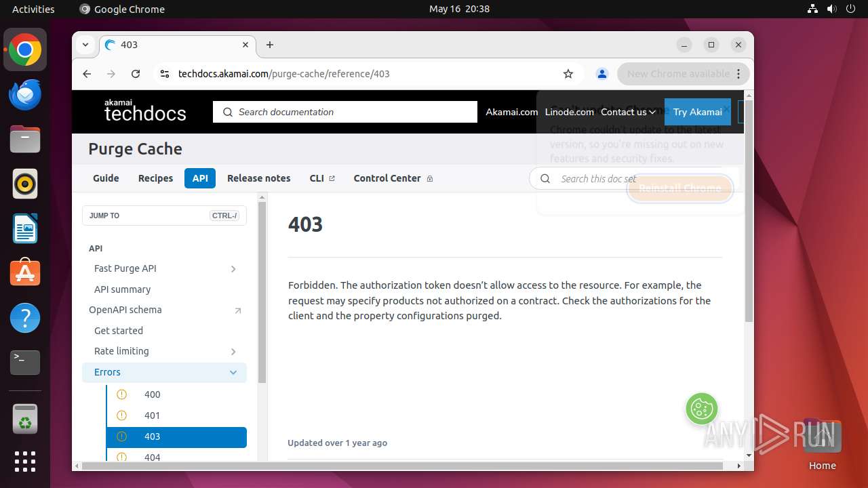Expand the Rate limiting chevron

(x=233, y=352)
